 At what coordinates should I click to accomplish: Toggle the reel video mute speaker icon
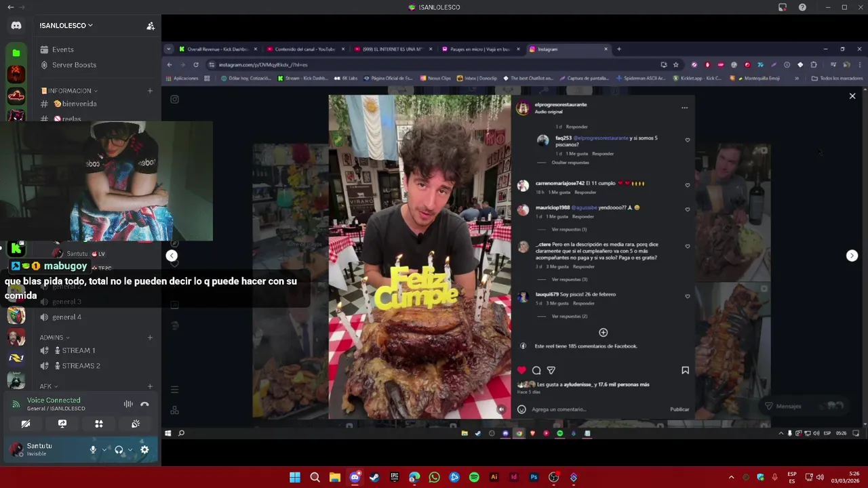click(501, 409)
